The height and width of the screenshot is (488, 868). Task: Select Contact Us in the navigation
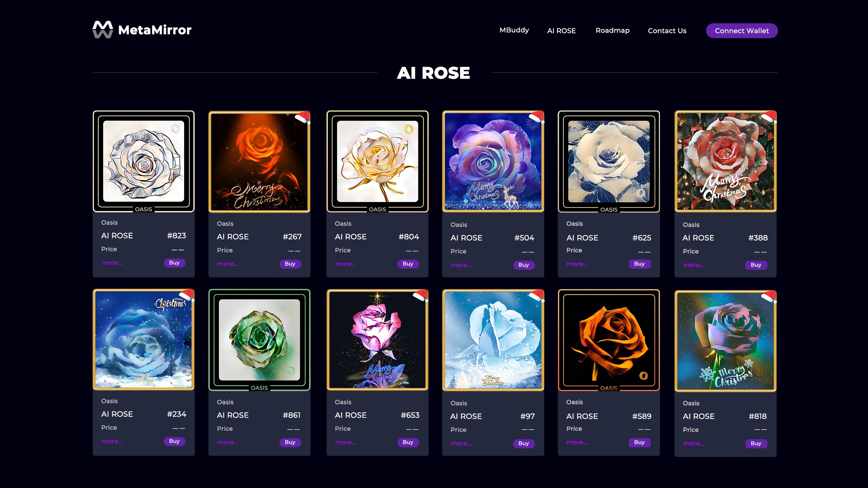coord(667,31)
